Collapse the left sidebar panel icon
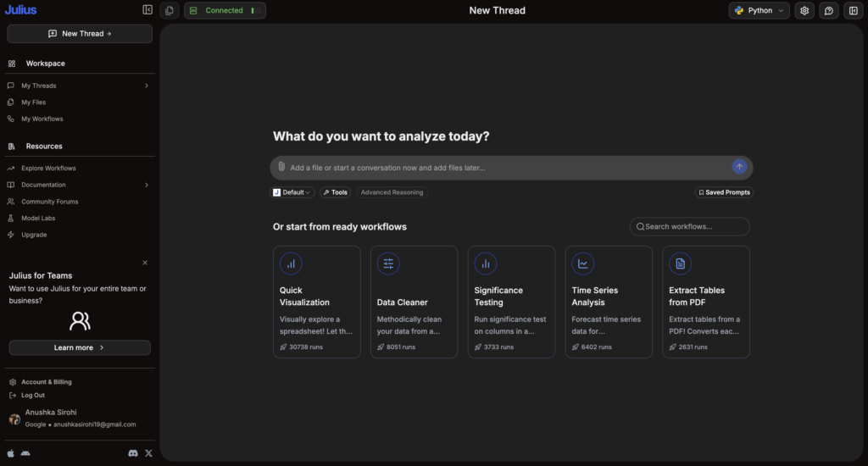This screenshot has height=466, width=868. coord(147,9)
